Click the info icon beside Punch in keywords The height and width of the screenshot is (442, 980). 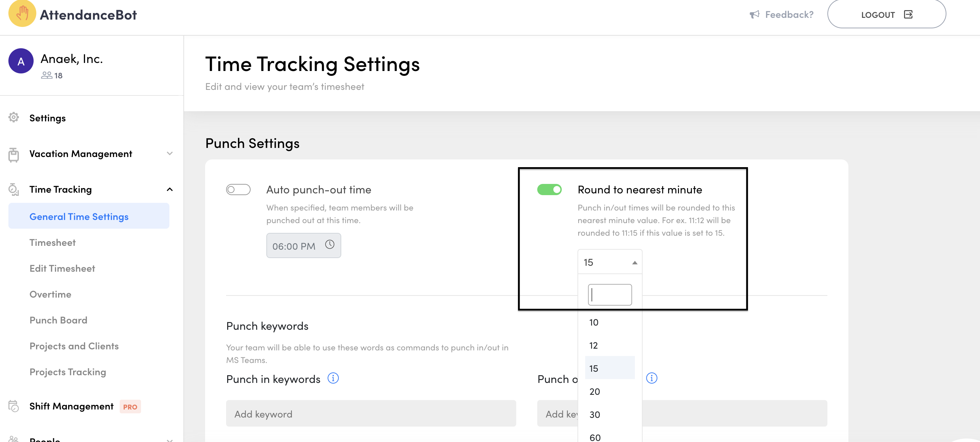[x=333, y=378]
